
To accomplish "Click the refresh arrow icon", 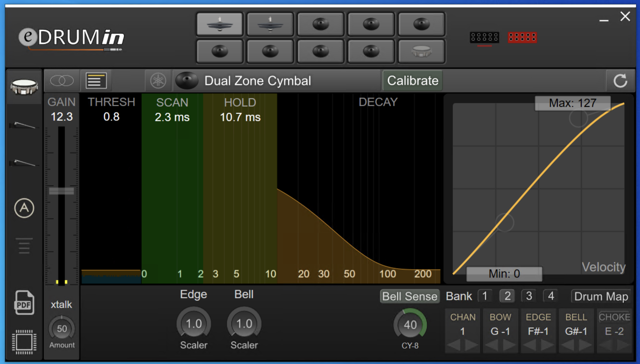I will coord(620,81).
